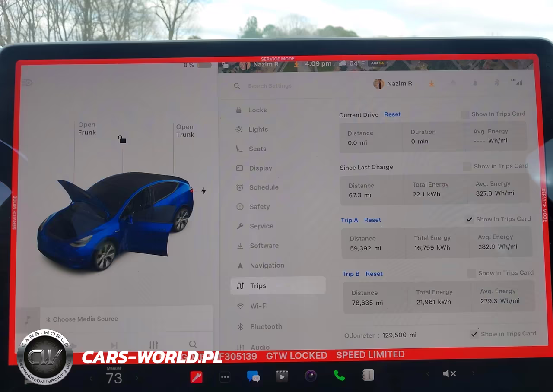Screen dimensions: 553x392
Task: Tap the 4:09 pm clock in status bar
Action: (x=318, y=64)
